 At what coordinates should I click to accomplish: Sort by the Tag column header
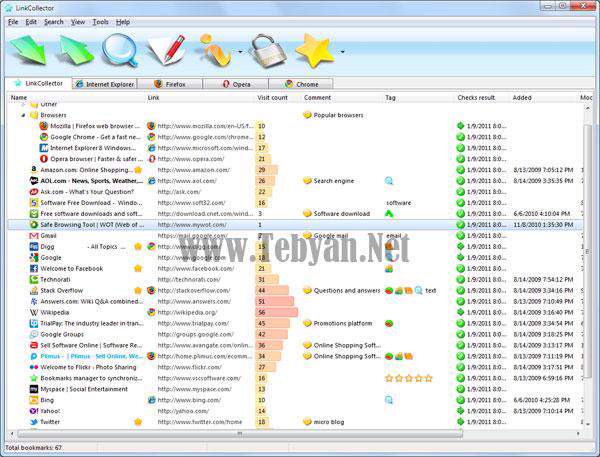click(x=390, y=98)
